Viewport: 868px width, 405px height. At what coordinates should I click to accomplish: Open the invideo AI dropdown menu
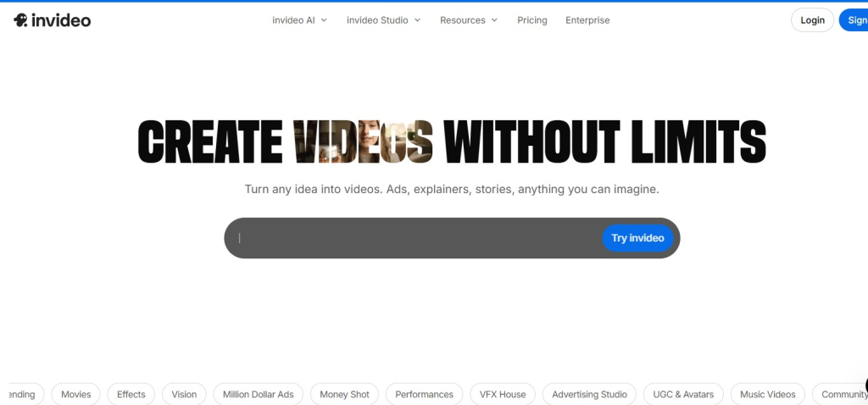tap(299, 20)
